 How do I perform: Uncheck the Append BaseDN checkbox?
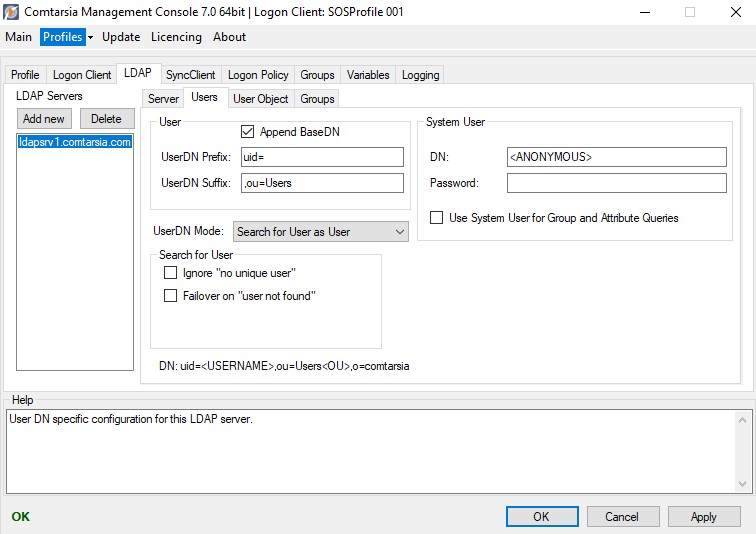pyautogui.click(x=248, y=132)
